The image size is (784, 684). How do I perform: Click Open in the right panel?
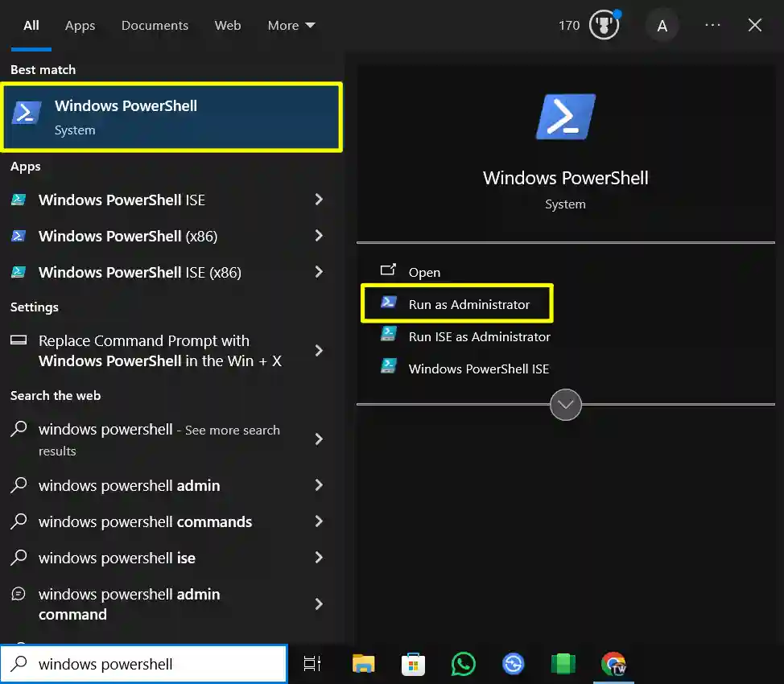point(424,271)
